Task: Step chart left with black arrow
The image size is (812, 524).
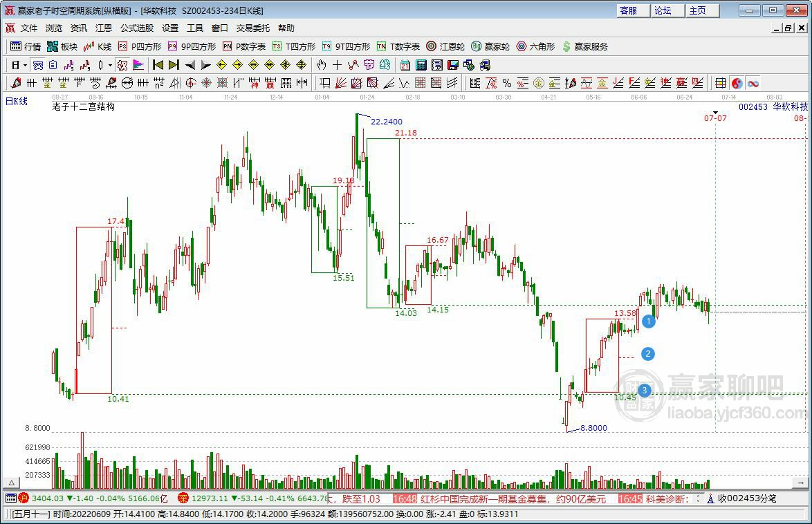Action: [190, 65]
